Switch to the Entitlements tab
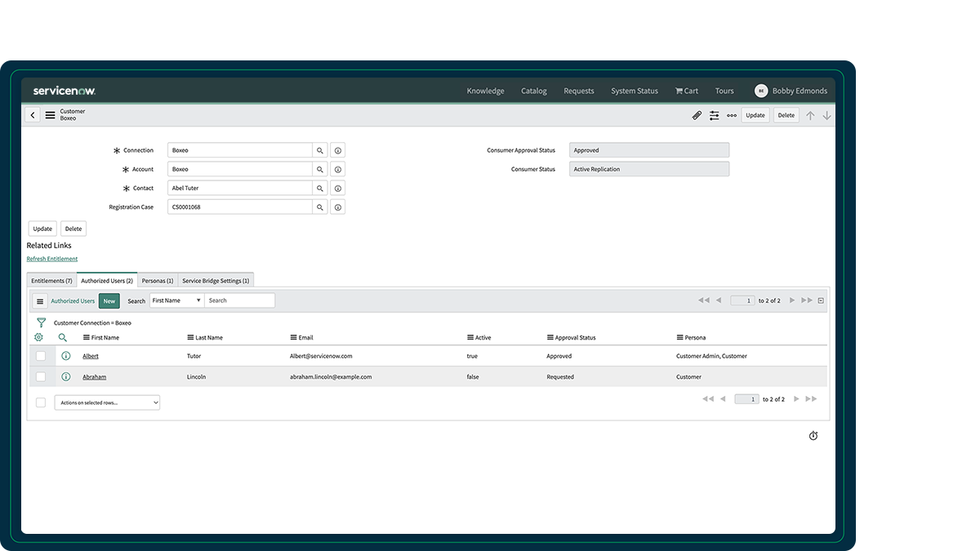 [x=51, y=279]
